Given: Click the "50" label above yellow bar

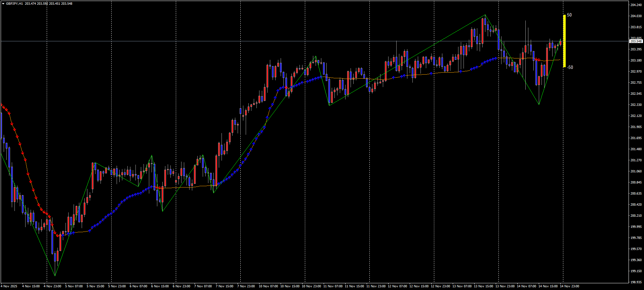Looking at the screenshot, I should (x=569, y=15).
